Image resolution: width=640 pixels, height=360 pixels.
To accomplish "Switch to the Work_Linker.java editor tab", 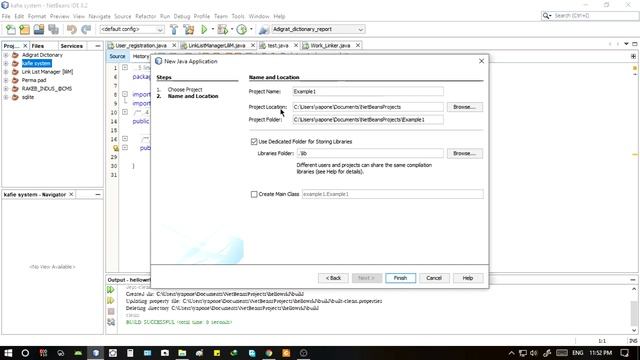I will [330, 45].
